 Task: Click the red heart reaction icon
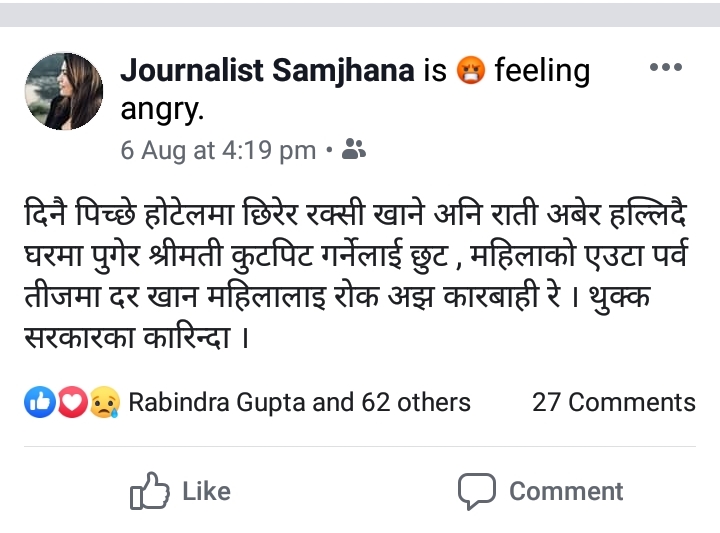click(x=72, y=402)
